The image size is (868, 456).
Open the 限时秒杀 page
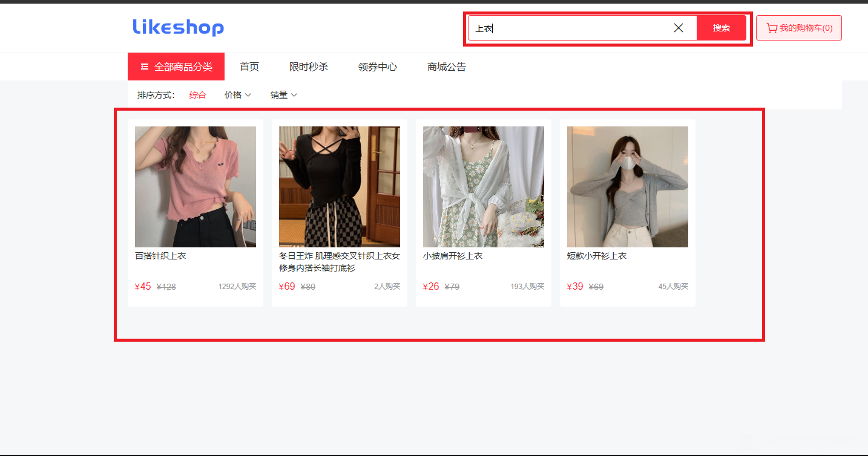[x=309, y=67]
